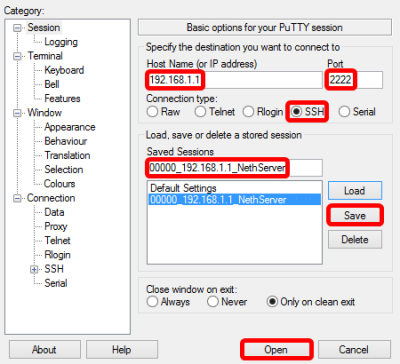Collapse the Session tree node
Image resolution: width=400 pixels, height=364 pixels.
click(17, 28)
